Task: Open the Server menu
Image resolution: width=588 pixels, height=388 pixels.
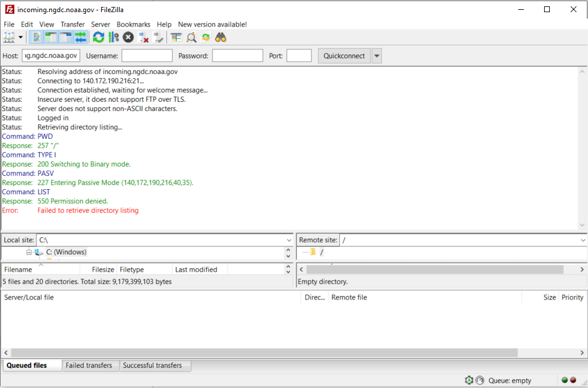Action: (x=101, y=24)
